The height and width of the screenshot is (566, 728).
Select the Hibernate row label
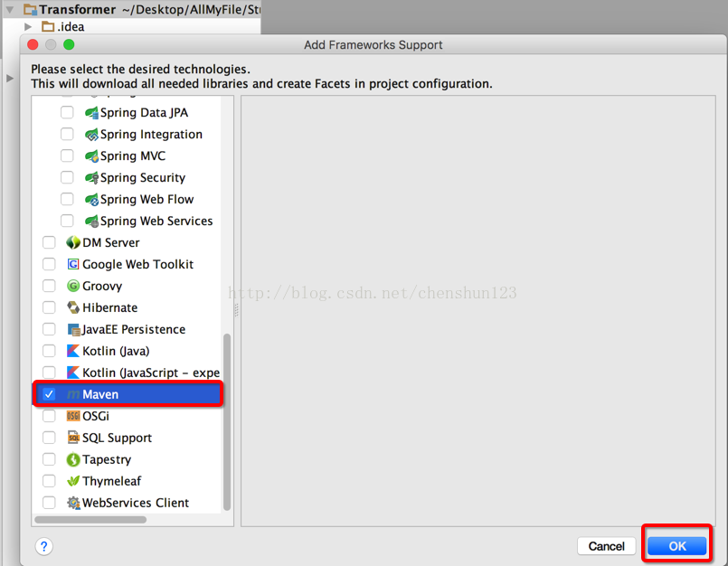point(110,307)
